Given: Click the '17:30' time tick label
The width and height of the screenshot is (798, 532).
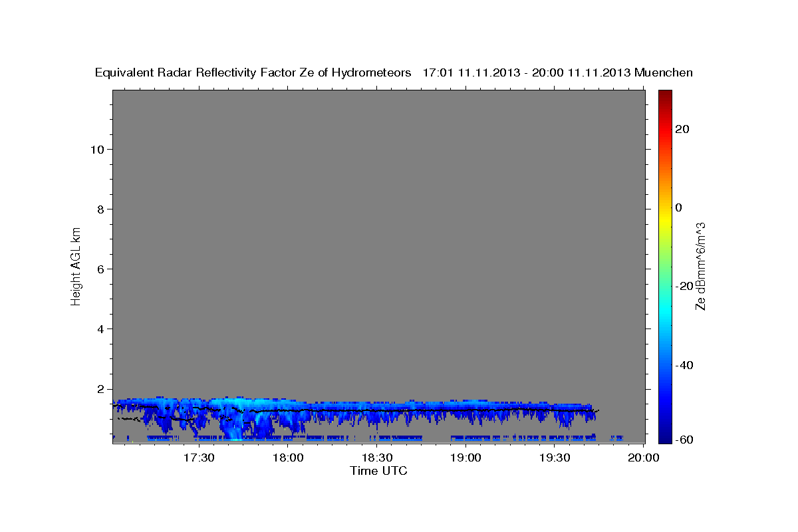Looking at the screenshot, I should pyautogui.click(x=199, y=458).
